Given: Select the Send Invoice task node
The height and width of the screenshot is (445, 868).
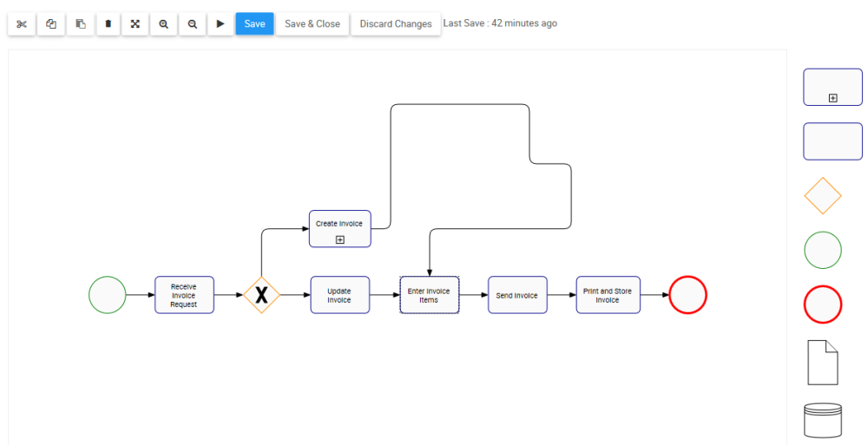Looking at the screenshot, I should pyautogui.click(x=517, y=295).
